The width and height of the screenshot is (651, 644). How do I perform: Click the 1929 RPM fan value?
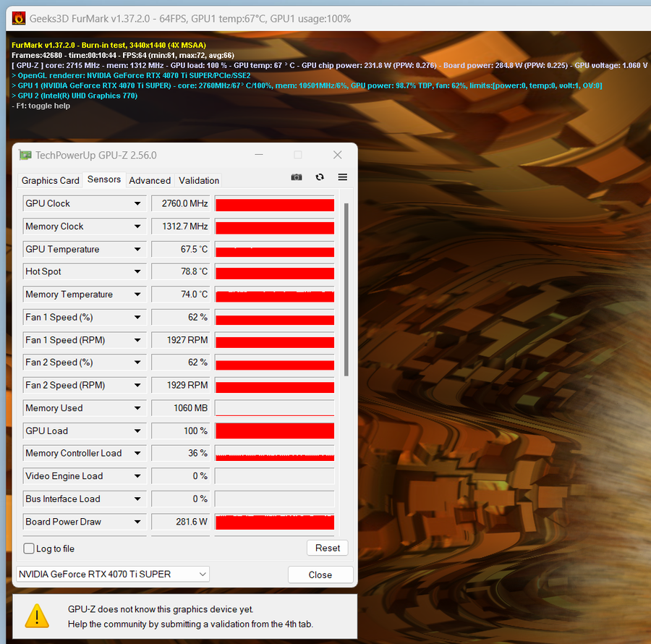[181, 386]
